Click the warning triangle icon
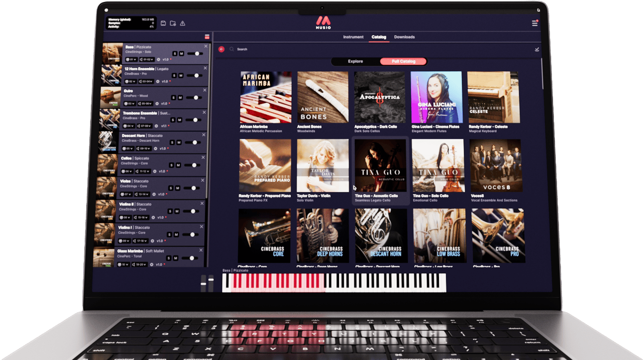Viewport: 644px width, 360px height. point(182,23)
